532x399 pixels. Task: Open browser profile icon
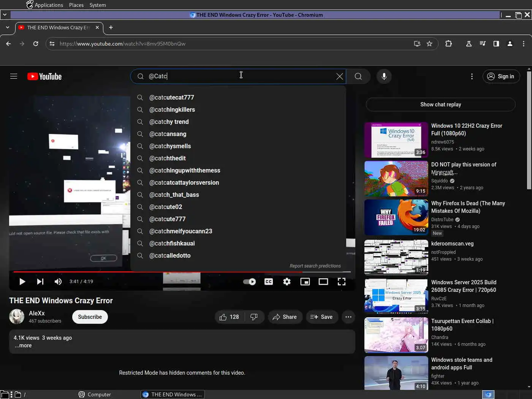[510, 44]
